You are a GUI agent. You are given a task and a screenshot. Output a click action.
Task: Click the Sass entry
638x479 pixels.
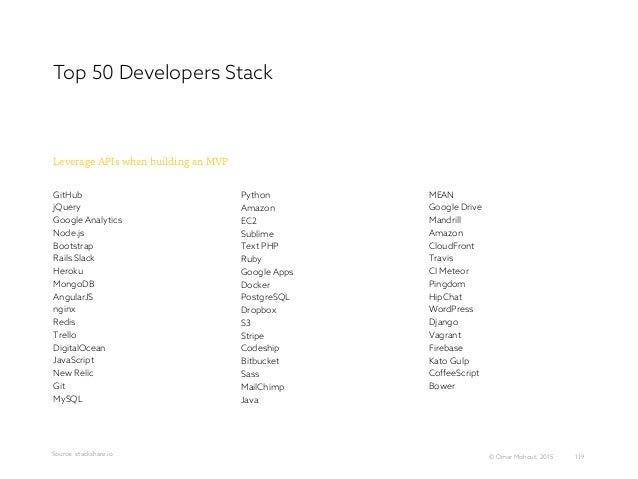point(250,374)
